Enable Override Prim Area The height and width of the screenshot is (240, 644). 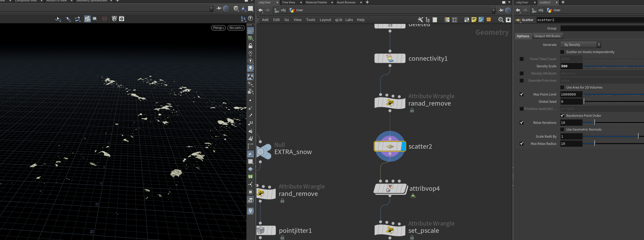pos(522,81)
